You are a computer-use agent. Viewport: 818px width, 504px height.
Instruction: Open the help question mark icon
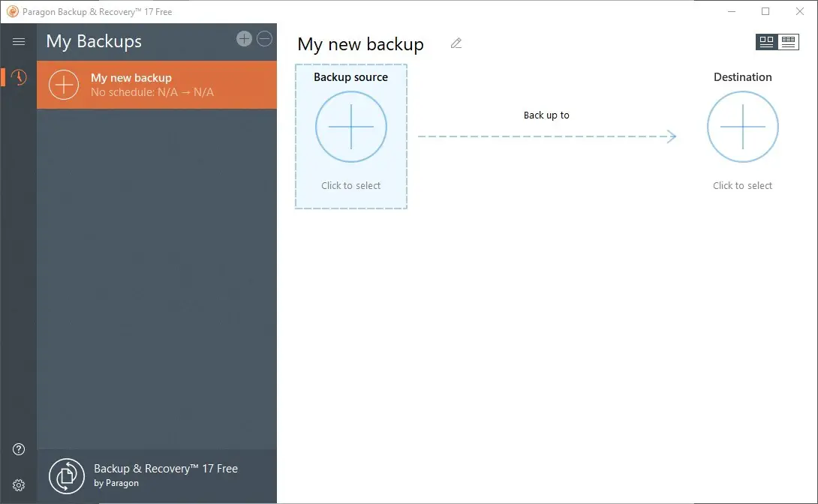19,449
